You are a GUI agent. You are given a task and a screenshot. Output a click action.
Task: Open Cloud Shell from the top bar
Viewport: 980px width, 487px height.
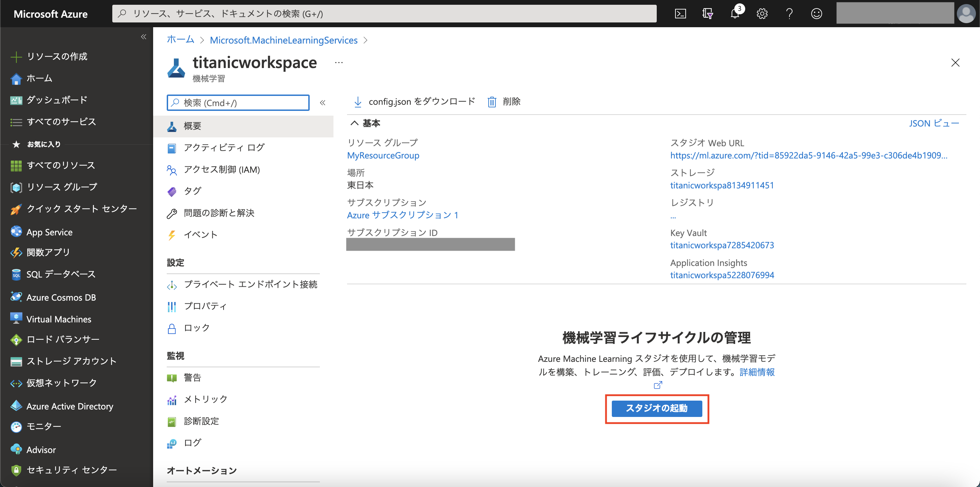pyautogui.click(x=680, y=14)
